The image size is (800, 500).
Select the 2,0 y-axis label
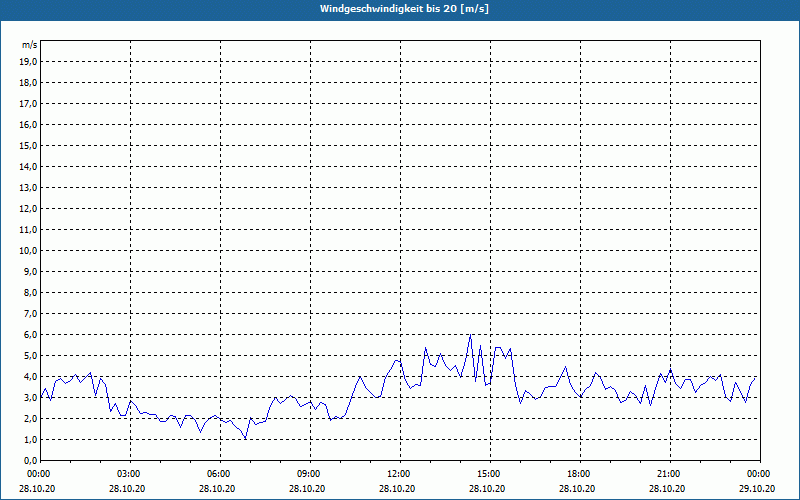[x=31, y=418]
